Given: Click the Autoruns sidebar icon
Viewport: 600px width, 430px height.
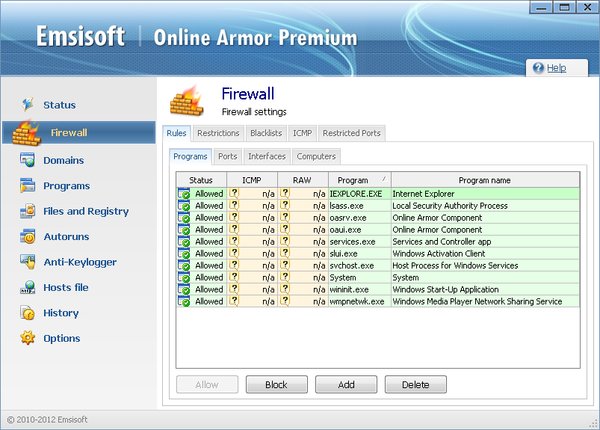Looking at the screenshot, I should (x=28, y=236).
